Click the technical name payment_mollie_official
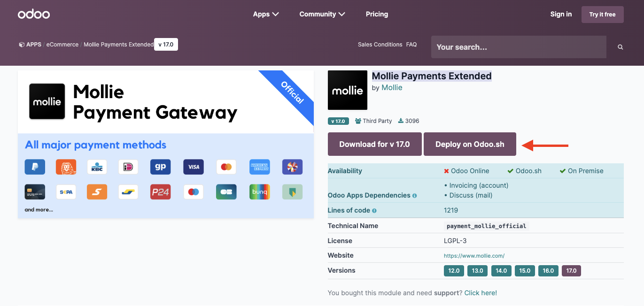 tap(486, 226)
